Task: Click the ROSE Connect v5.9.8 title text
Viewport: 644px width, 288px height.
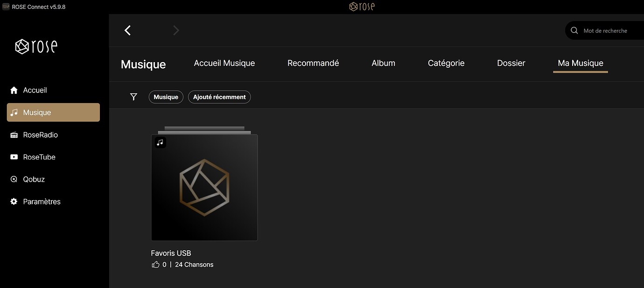Action: [39, 7]
